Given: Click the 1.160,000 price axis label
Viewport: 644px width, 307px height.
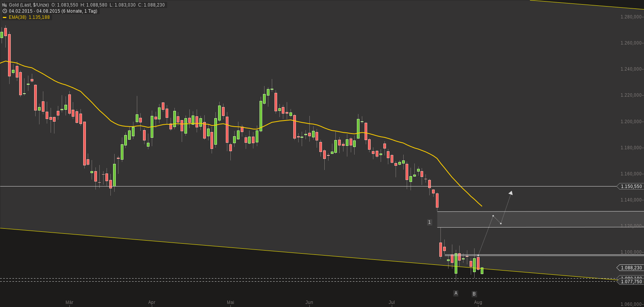Looking at the screenshot, I should tap(631, 174).
